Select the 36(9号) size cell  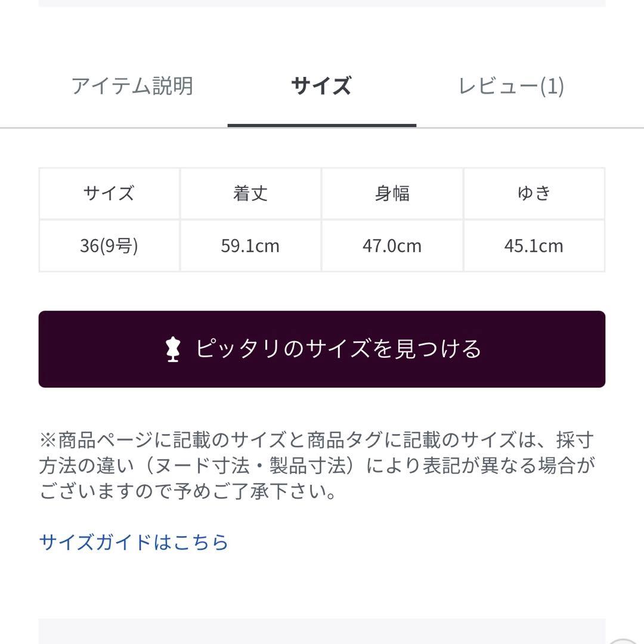(108, 245)
